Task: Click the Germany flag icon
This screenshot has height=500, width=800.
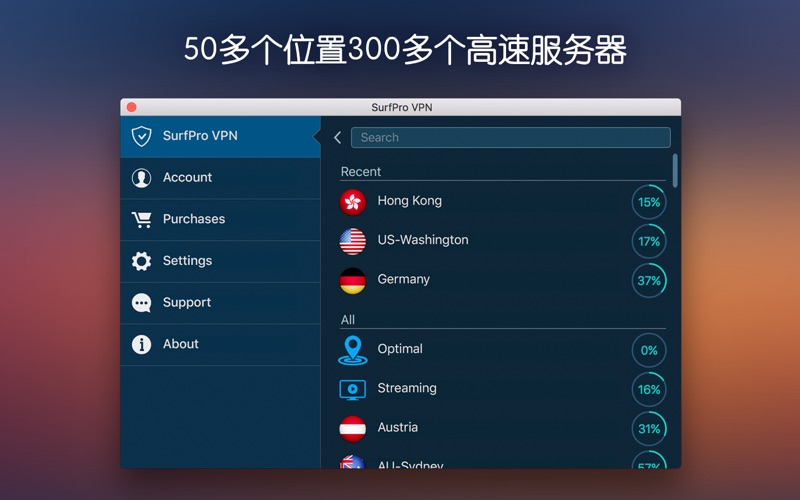Action: pos(353,281)
